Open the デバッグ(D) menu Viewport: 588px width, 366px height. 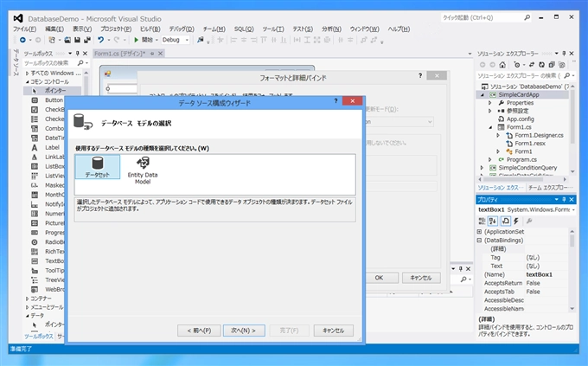[x=182, y=29]
